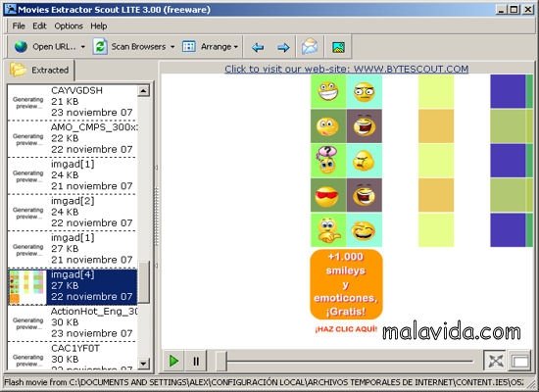This screenshot has width=539, height=392.
Task: Expand the Arrange dropdown arrow
Action: point(236,47)
